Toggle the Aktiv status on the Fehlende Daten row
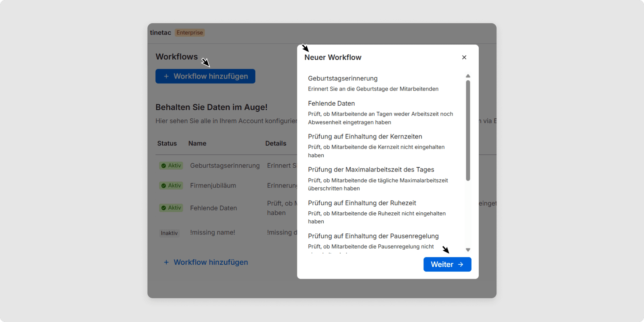The height and width of the screenshot is (322, 644). pyautogui.click(x=171, y=208)
